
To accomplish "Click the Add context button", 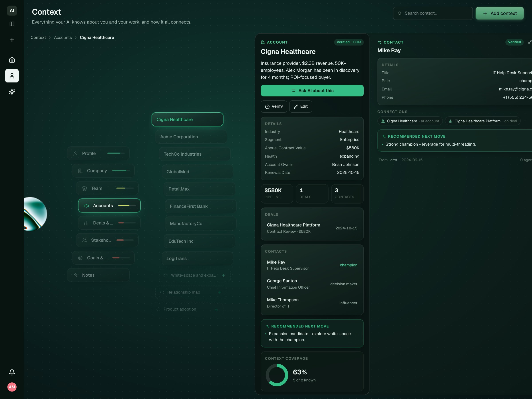I will [x=500, y=13].
